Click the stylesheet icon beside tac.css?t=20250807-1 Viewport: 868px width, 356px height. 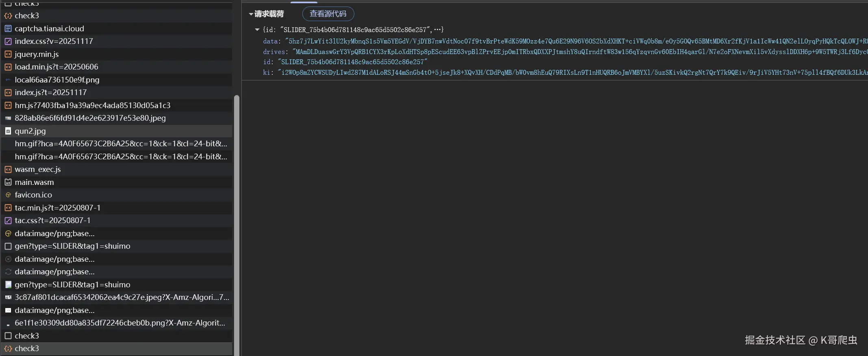[x=8, y=220]
